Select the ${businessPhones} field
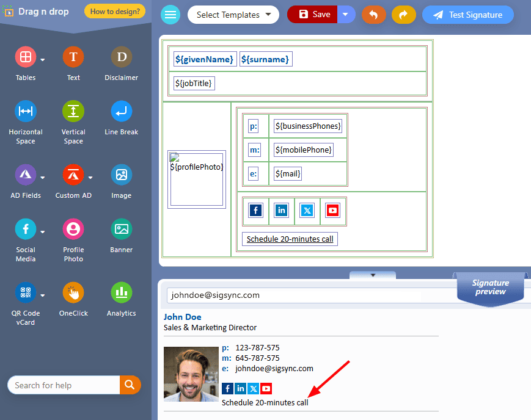Screen dimensions: 531x420 point(307,126)
